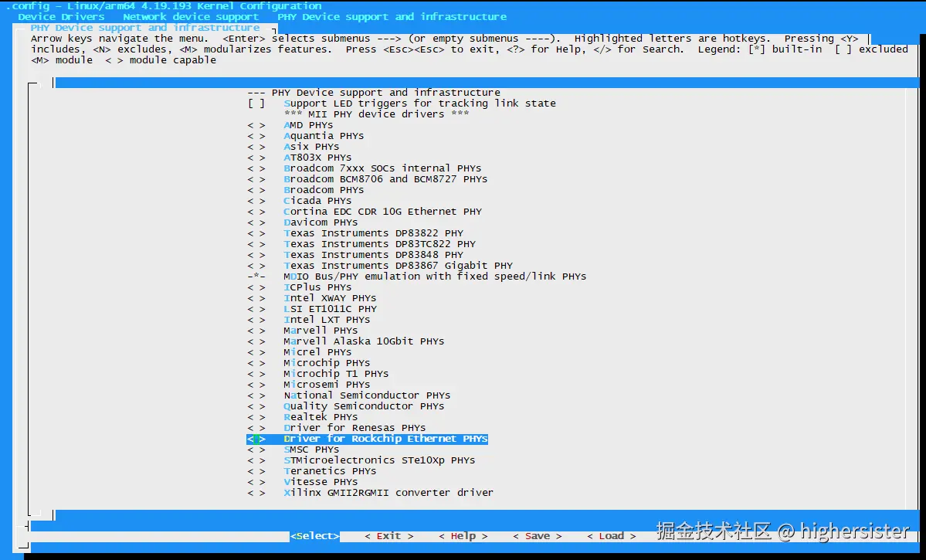Image resolution: width=926 pixels, height=560 pixels.
Task: Click the Exit button
Action: tap(388, 536)
